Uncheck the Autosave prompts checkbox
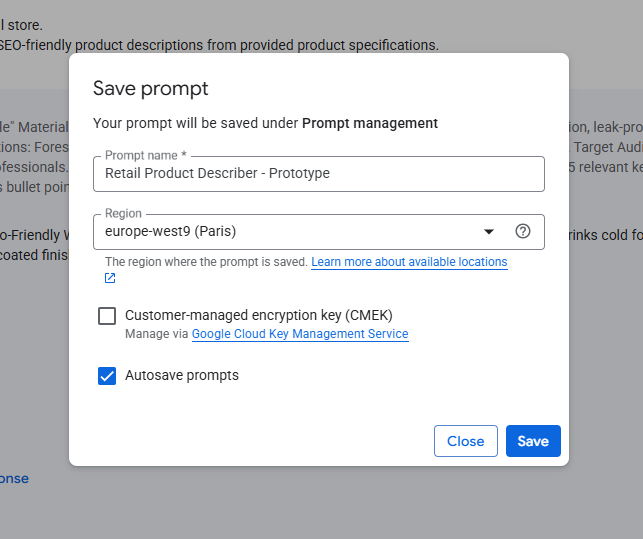This screenshot has height=539, width=643. (107, 376)
